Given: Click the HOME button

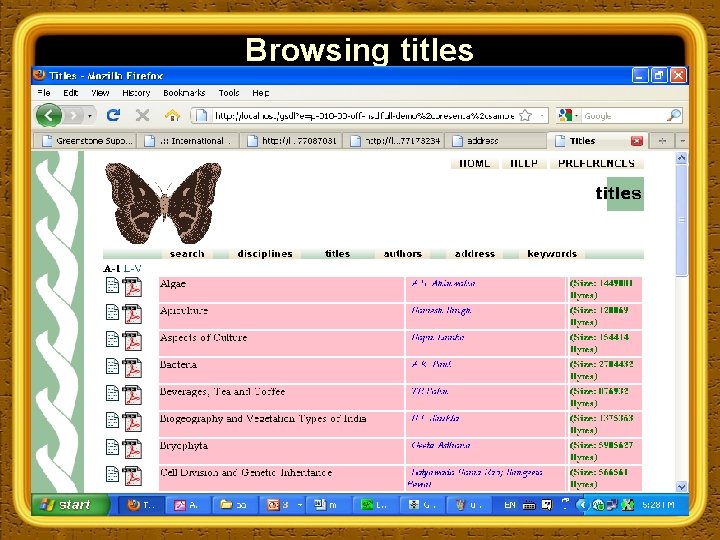Looking at the screenshot, I should [474, 163].
